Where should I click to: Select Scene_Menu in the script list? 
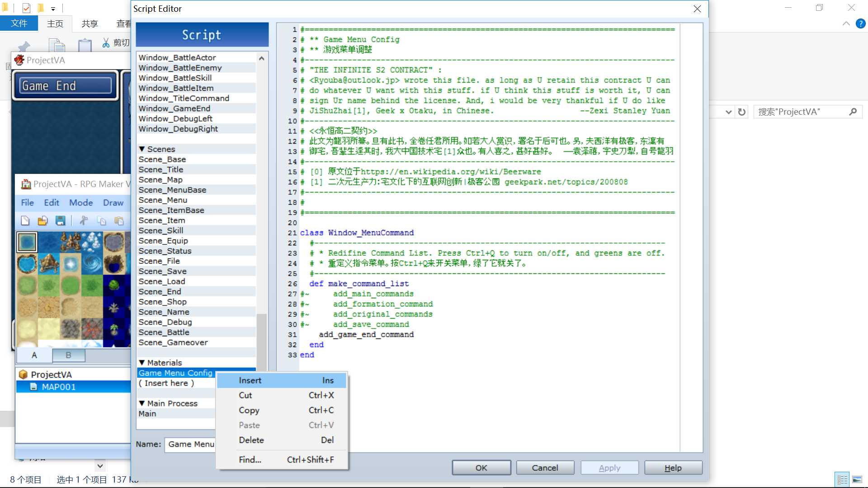pyautogui.click(x=163, y=200)
